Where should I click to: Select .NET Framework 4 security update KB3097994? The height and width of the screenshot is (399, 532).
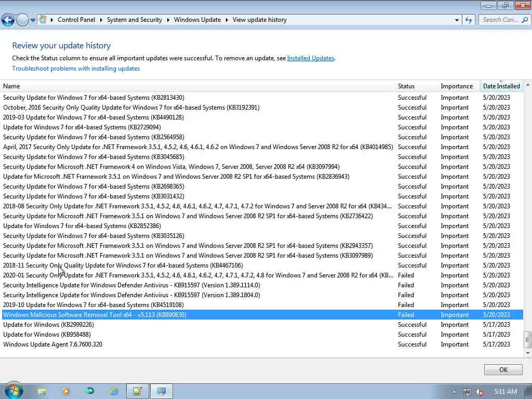tap(262, 167)
